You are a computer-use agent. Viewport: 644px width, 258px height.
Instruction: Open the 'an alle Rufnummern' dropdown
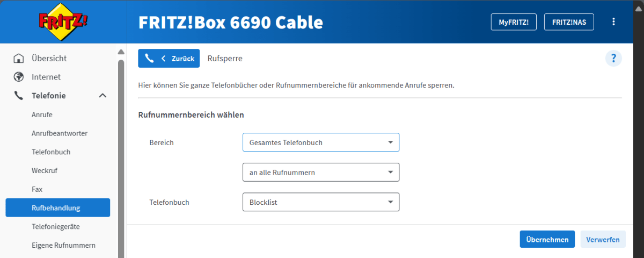pyautogui.click(x=321, y=173)
